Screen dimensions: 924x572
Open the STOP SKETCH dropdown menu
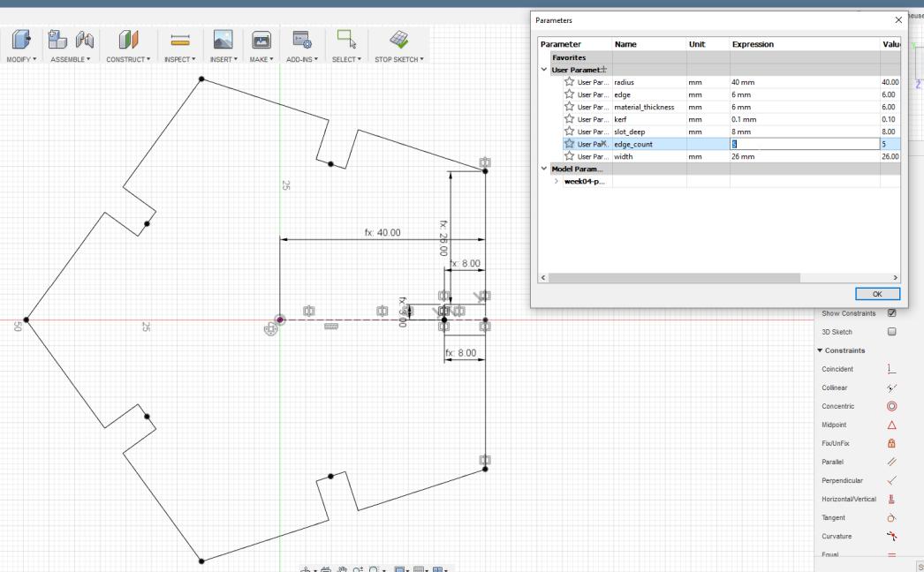coord(399,59)
